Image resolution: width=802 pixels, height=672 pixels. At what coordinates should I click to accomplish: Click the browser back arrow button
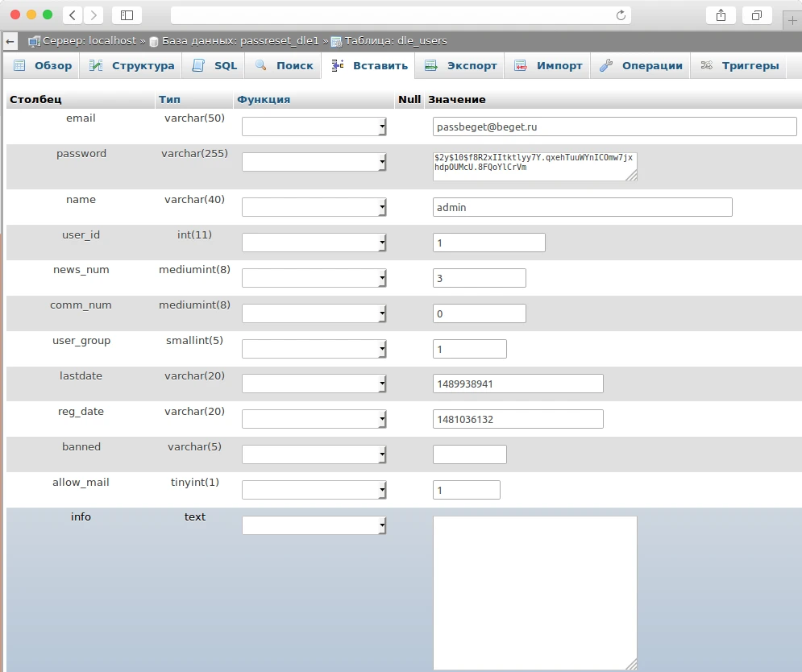(73, 15)
